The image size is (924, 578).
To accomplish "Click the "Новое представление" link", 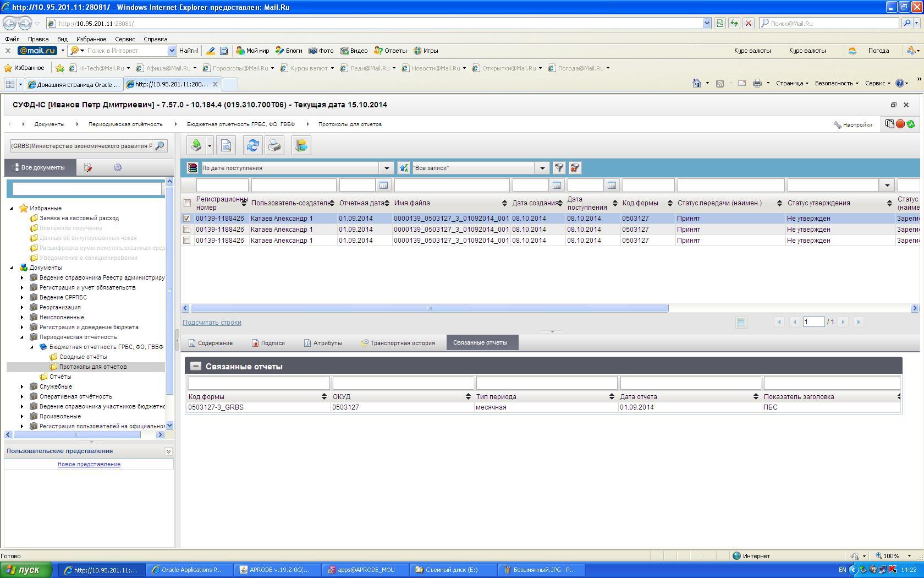I will click(89, 464).
